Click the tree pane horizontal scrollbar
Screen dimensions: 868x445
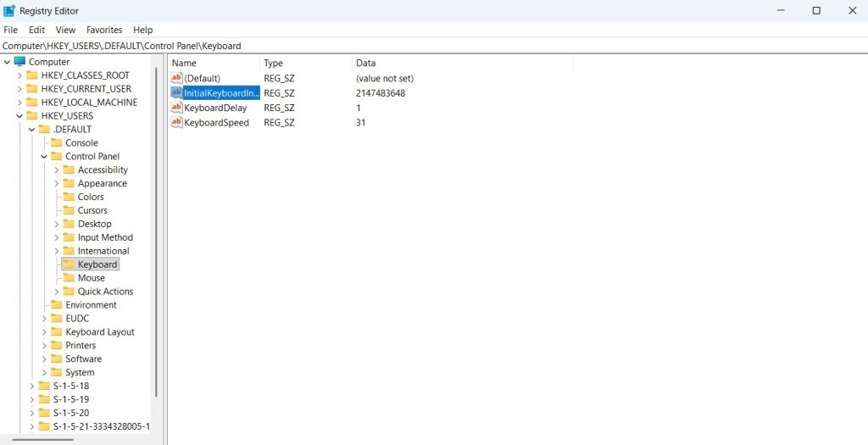[42, 440]
